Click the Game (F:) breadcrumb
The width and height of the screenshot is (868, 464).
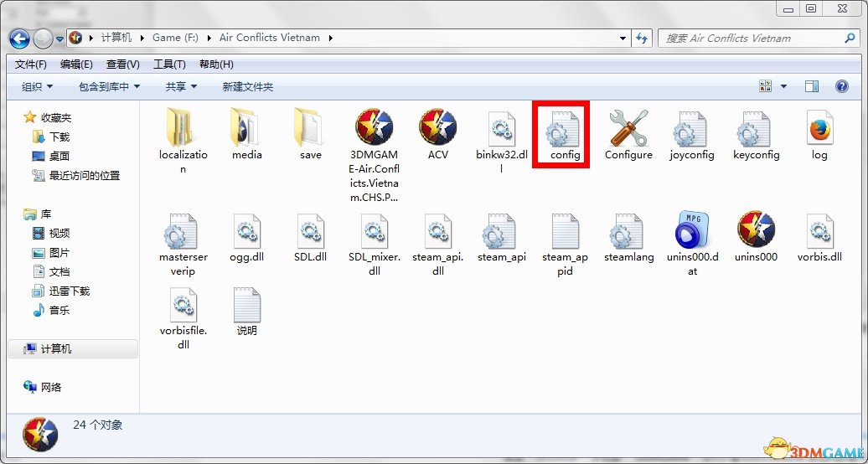coord(175,38)
